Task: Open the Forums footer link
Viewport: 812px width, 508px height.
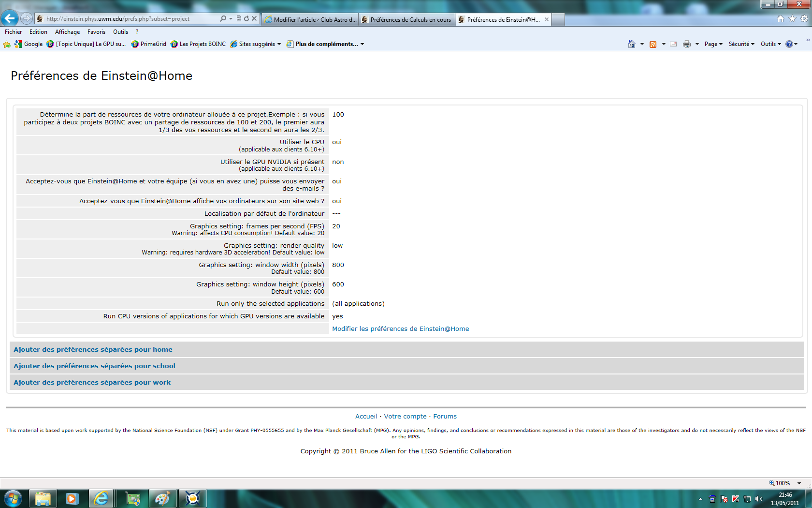Action: coord(445,417)
